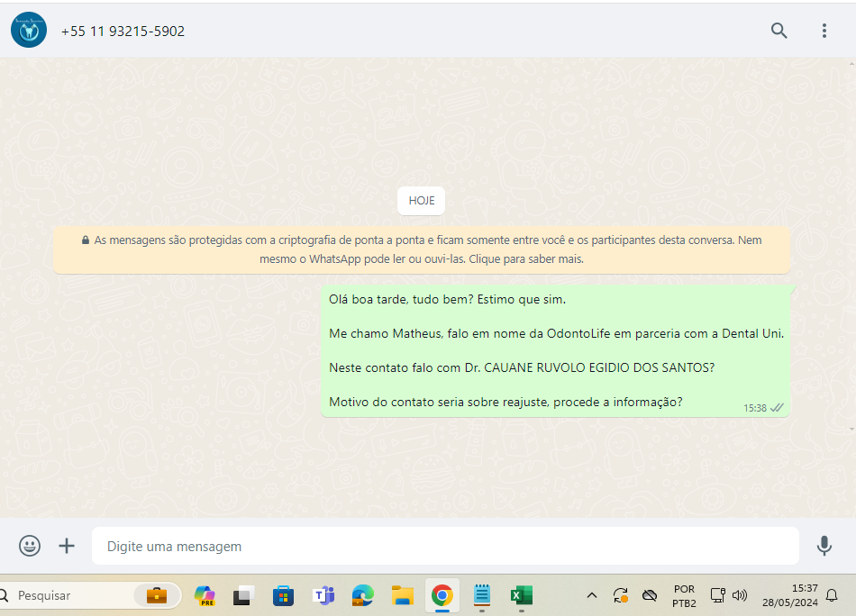Click the attach plus icon
856x616 pixels.
pos(67,546)
